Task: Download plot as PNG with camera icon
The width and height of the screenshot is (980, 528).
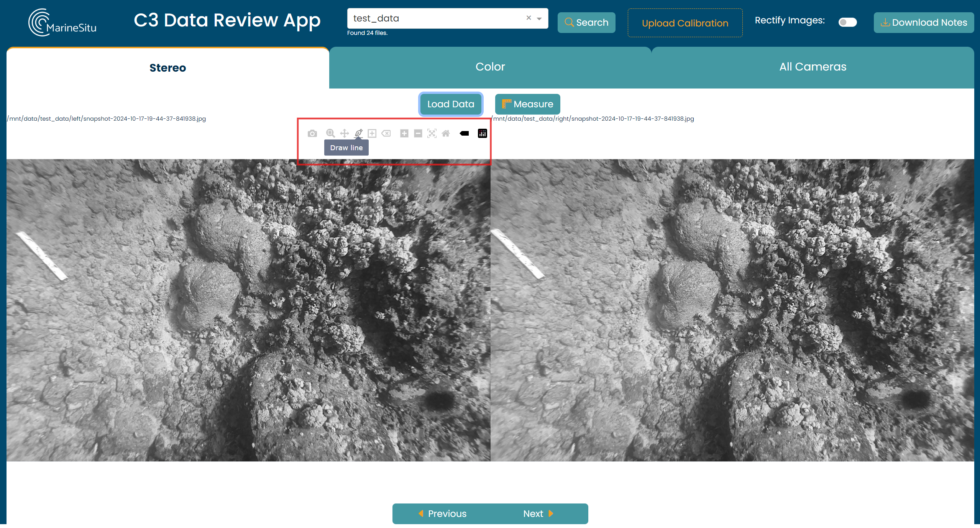Action: 312,133
